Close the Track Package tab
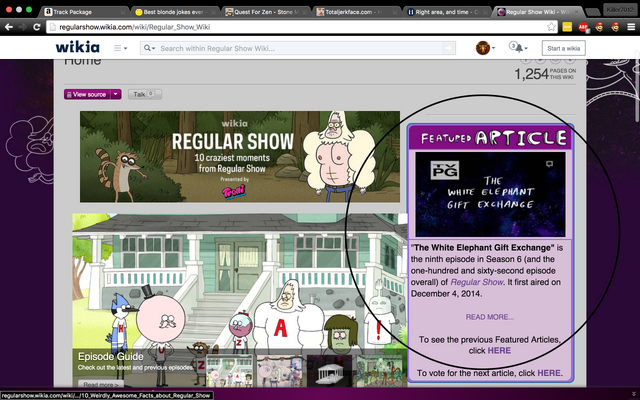This screenshot has height=400, width=640. pyautogui.click(x=122, y=12)
